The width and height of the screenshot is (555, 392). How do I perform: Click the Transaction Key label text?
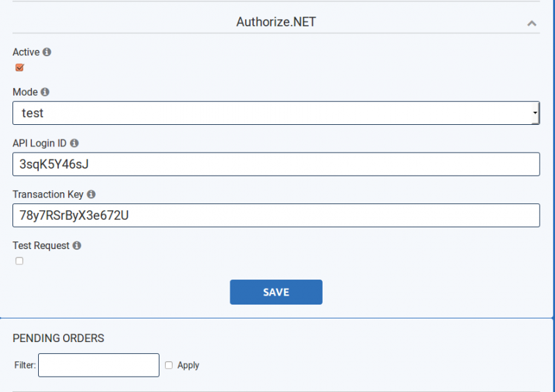48,194
